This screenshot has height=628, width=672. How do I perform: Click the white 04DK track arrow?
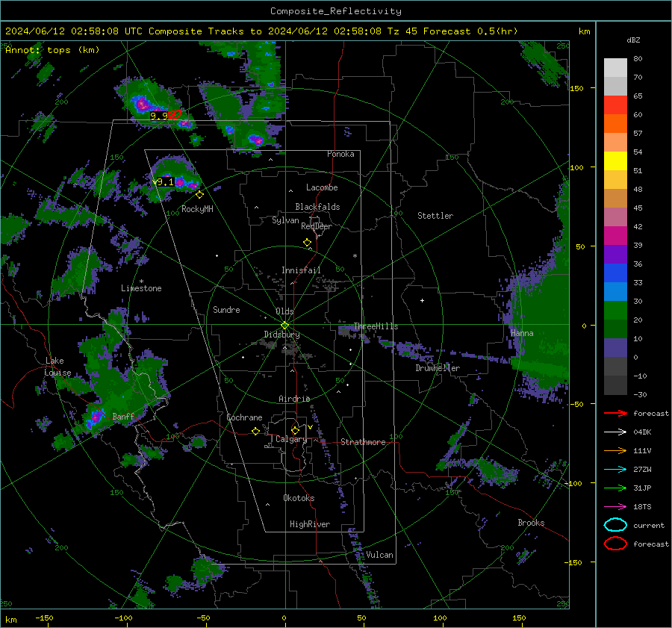click(x=615, y=432)
